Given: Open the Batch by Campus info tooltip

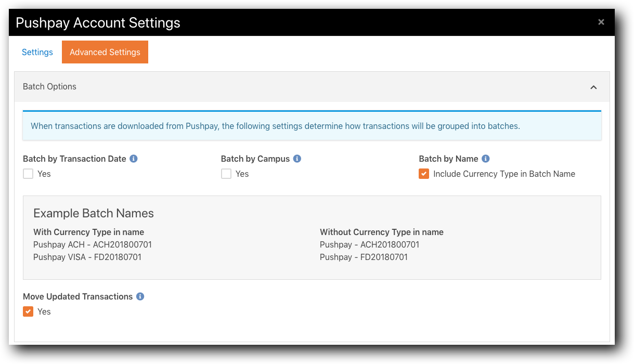Looking at the screenshot, I should pos(296,158).
